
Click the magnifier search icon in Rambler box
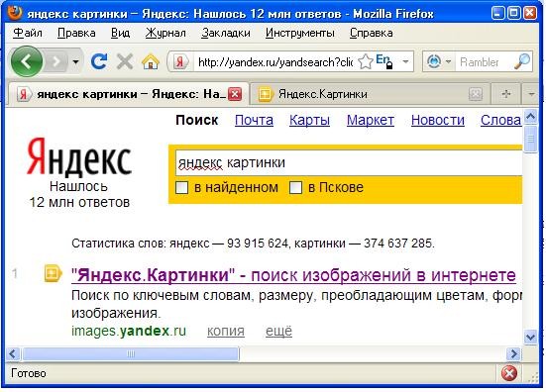[x=521, y=62]
